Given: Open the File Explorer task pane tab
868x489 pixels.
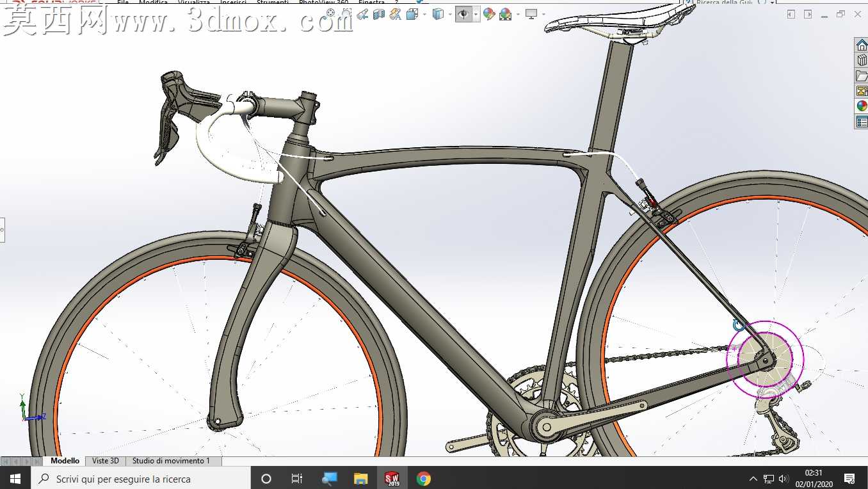Looking at the screenshot, I should 862,76.
